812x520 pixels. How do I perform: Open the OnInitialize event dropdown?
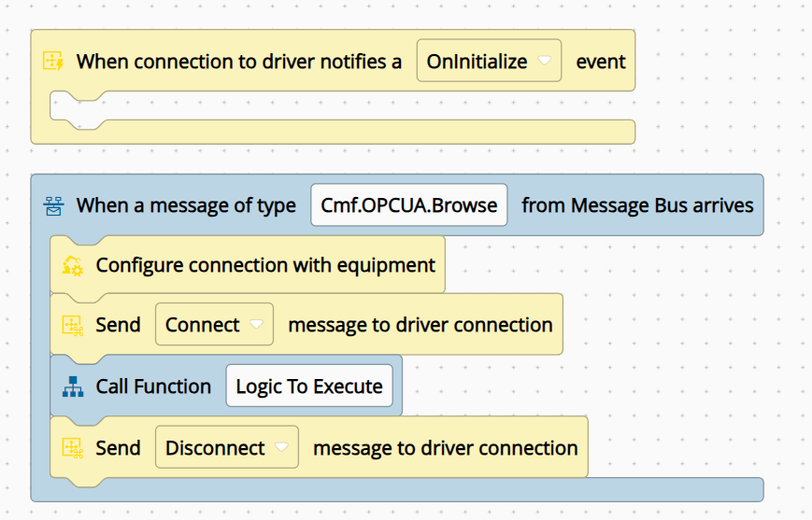pos(489,61)
